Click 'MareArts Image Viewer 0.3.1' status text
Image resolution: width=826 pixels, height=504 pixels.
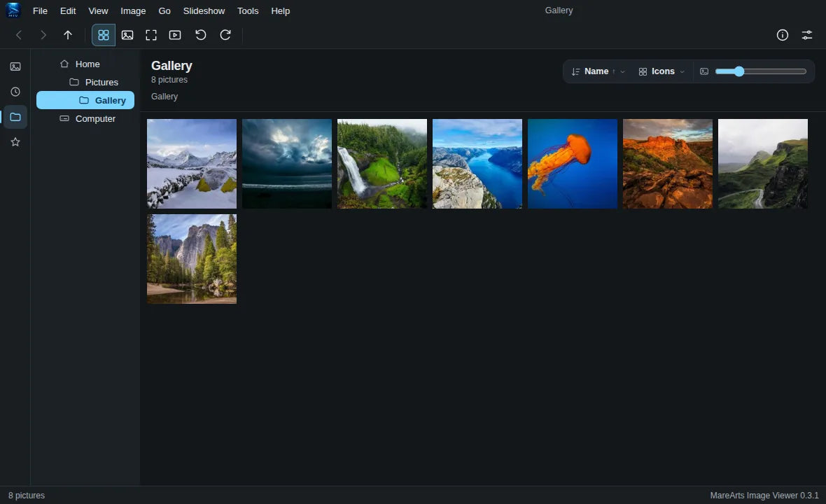tap(764, 495)
